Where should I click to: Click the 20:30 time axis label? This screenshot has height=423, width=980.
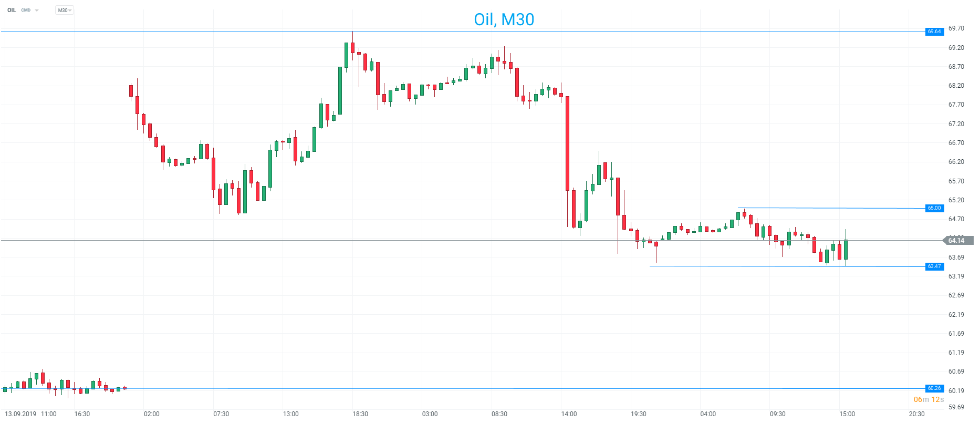pyautogui.click(x=916, y=414)
